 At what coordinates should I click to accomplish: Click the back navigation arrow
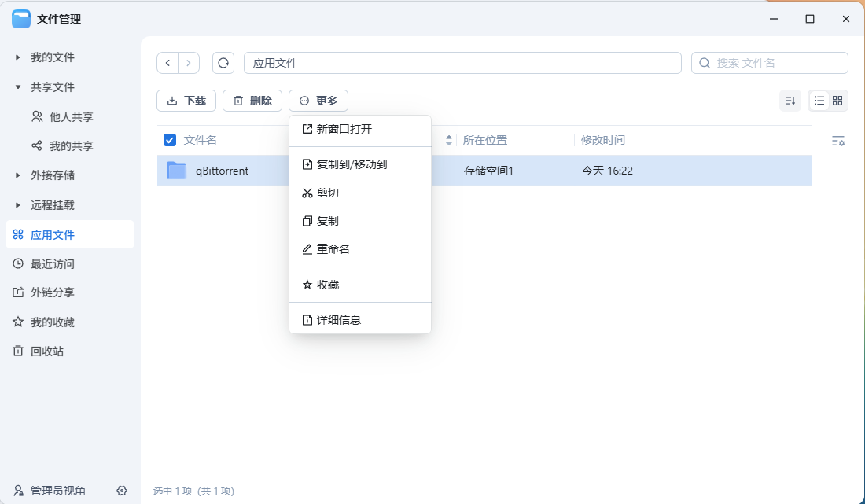167,63
